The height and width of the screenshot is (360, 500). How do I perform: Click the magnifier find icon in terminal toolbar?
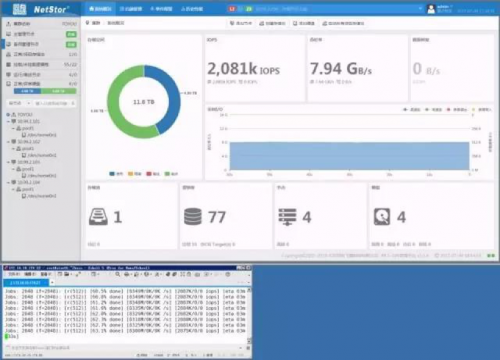pos(118,274)
